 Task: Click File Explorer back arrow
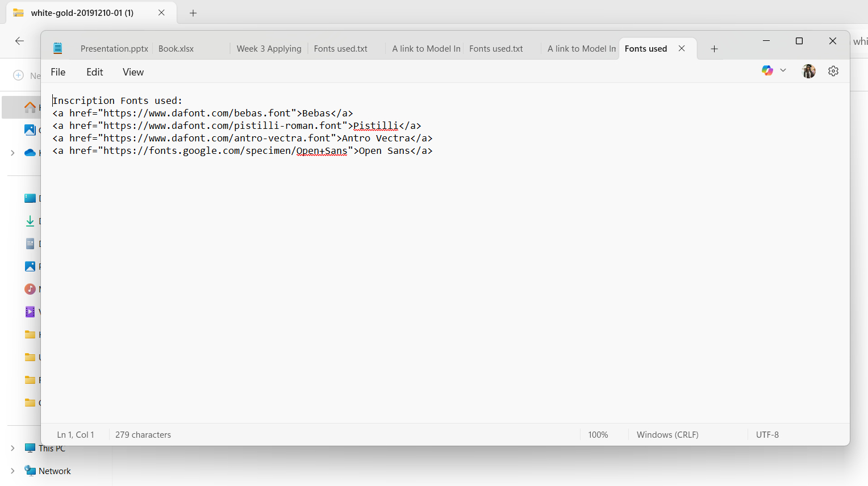click(x=19, y=41)
